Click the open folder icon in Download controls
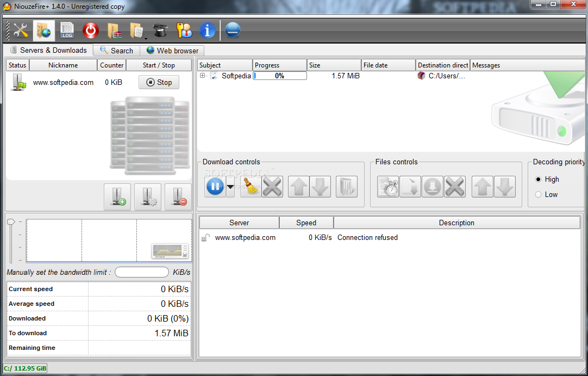This screenshot has height=376, width=588. pyautogui.click(x=347, y=186)
